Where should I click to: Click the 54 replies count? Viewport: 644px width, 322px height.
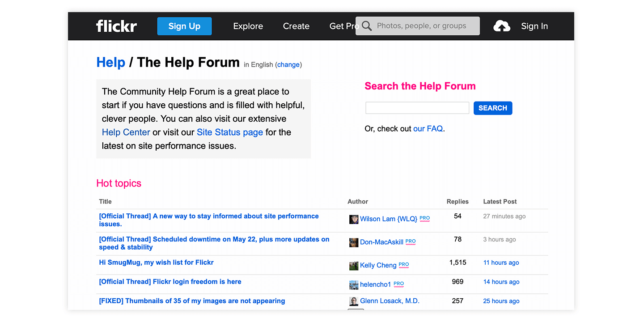[x=458, y=216]
